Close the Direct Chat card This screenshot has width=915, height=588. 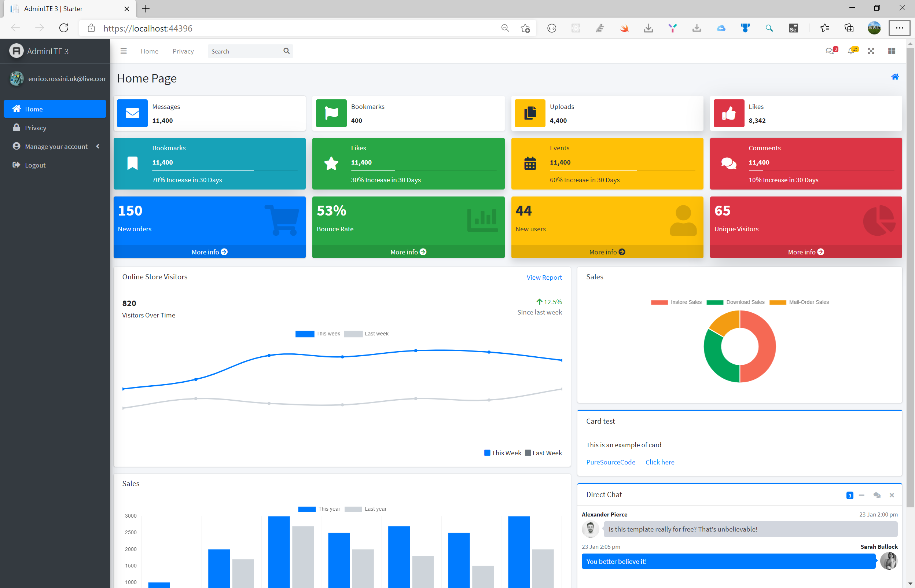892,495
